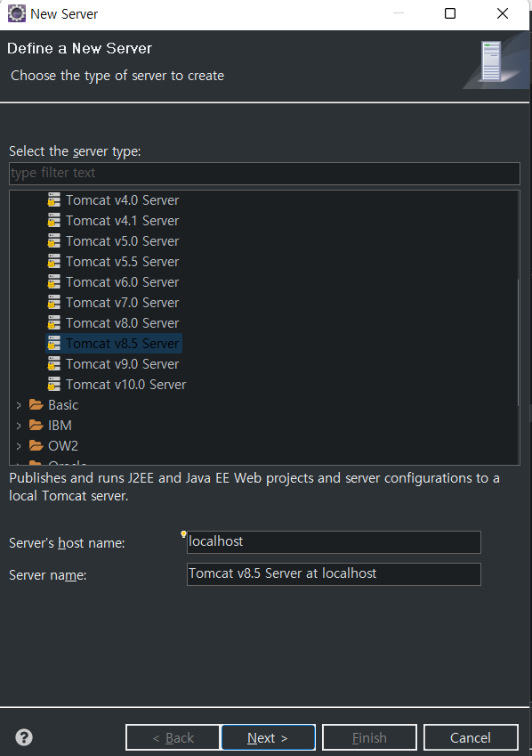Select Tomcat v7.0 Server server icon
Screen dimensions: 532x756
pyautogui.click(x=54, y=302)
